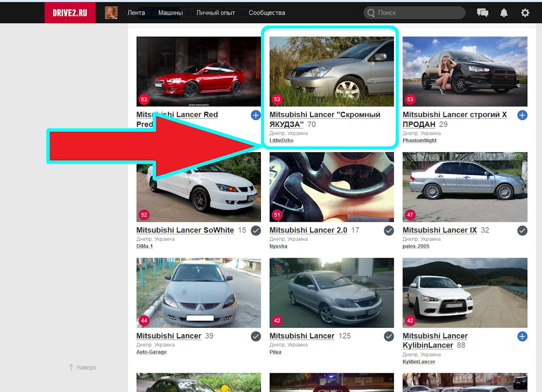542x392 pixels.
Task: Visit Pilua user profile
Action: click(275, 352)
